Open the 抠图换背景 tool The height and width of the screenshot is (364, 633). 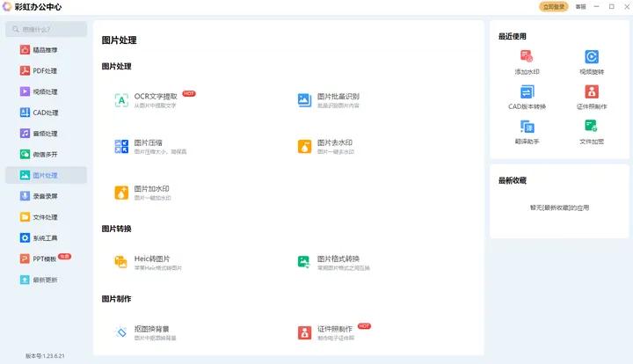point(145,332)
